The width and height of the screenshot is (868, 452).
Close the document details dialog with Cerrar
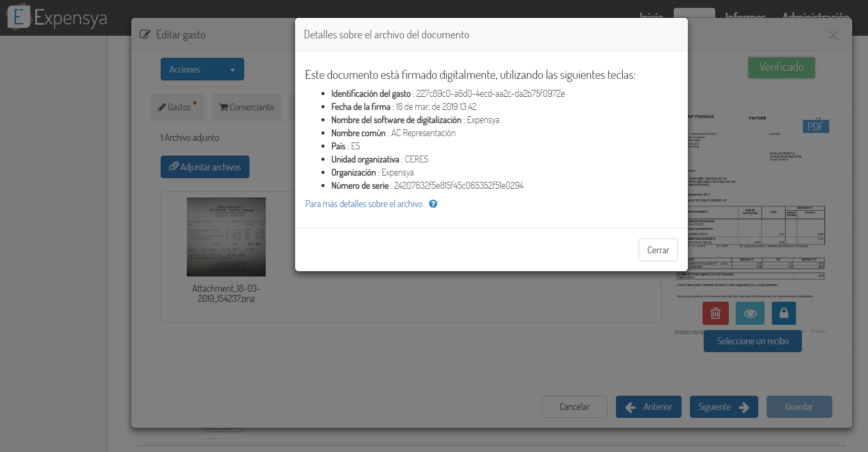tap(658, 250)
